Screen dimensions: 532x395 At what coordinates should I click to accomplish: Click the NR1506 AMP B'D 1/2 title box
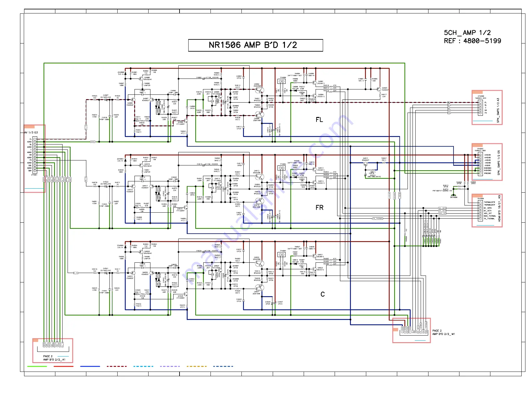coord(256,45)
